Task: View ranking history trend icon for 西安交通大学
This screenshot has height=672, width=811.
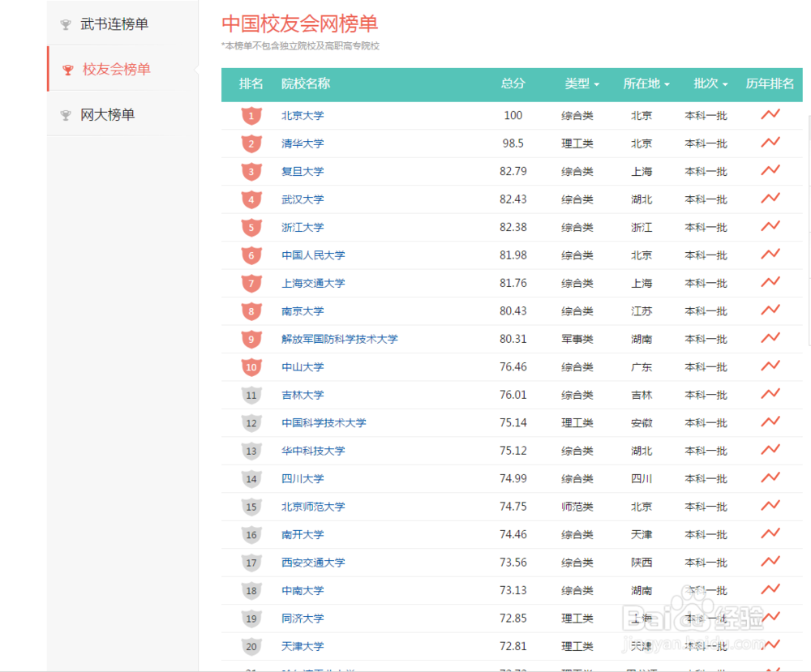Action: pyautogui.click(x=770, y=561)
